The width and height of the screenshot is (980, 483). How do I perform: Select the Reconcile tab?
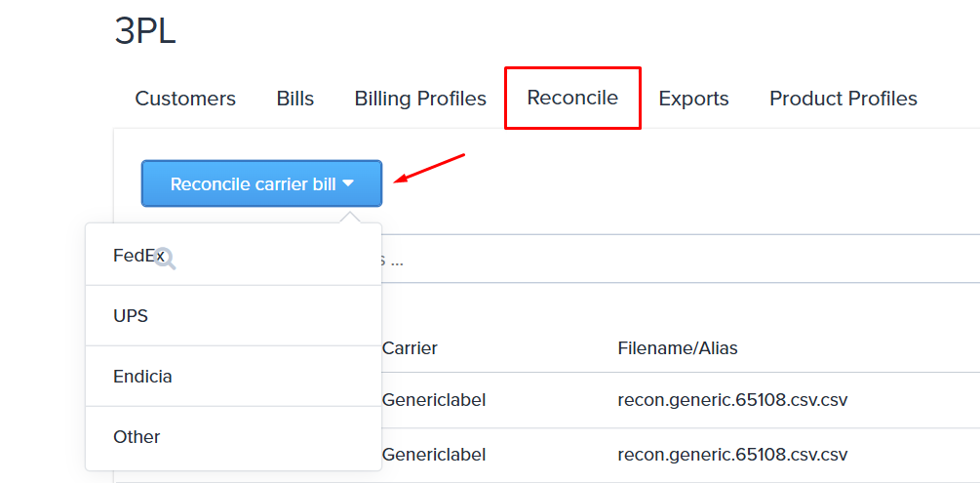(572, 98)
